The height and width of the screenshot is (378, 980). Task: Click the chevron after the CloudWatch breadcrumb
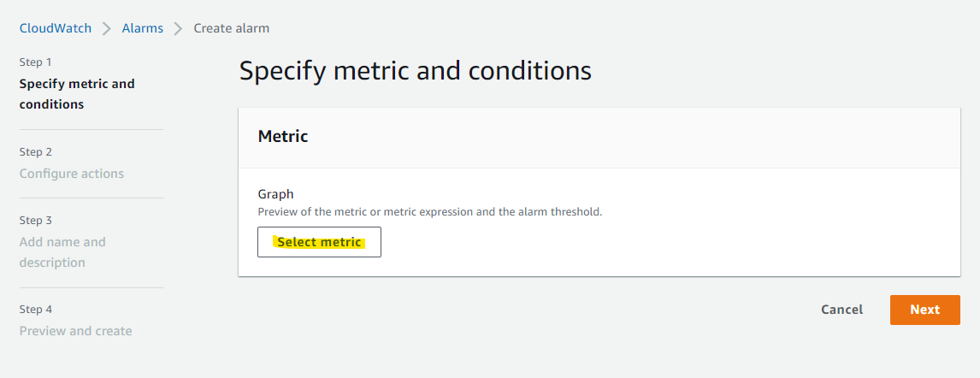(107, 28)
